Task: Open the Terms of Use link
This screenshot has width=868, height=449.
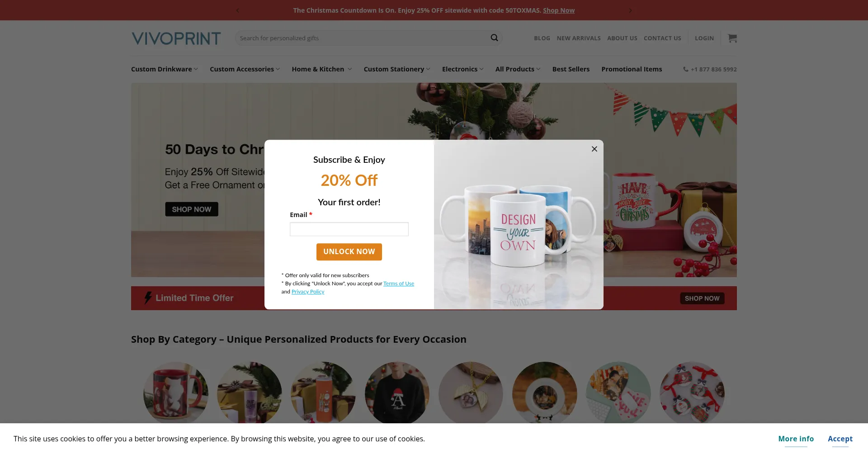Action: pyautogui.click(x=399, y=284)
